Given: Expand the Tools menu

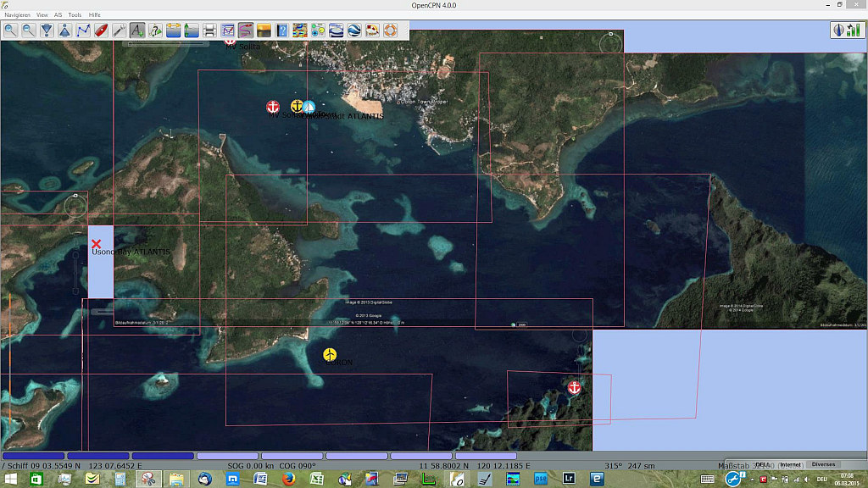Looking at the screenshot, I should tap(75, 15).
